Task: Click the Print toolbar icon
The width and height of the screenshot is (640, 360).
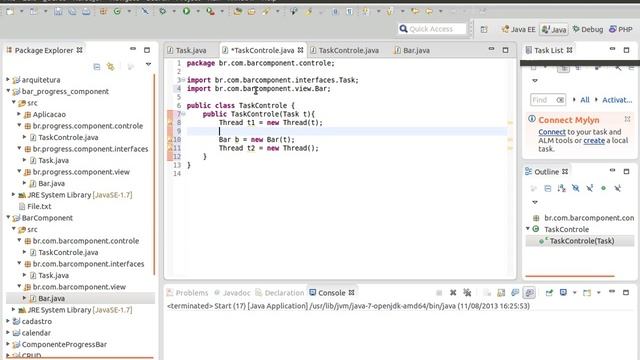Action: pyautogui.click(x=86, y=12)
